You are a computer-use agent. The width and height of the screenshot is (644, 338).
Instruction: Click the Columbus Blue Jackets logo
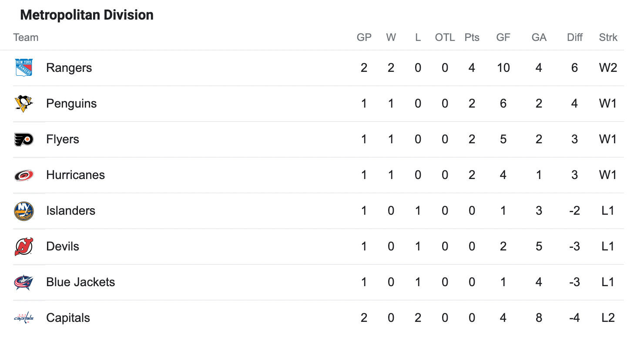point(24,282)
